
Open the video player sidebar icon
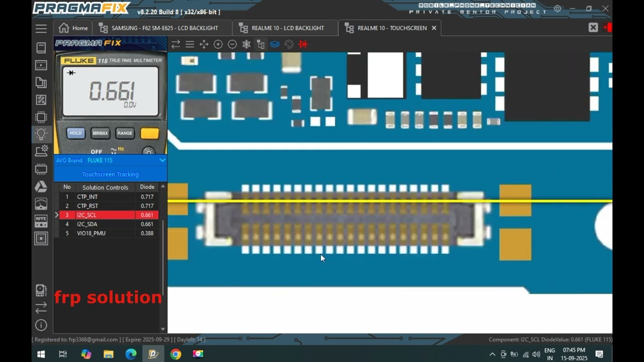[41, 65]
